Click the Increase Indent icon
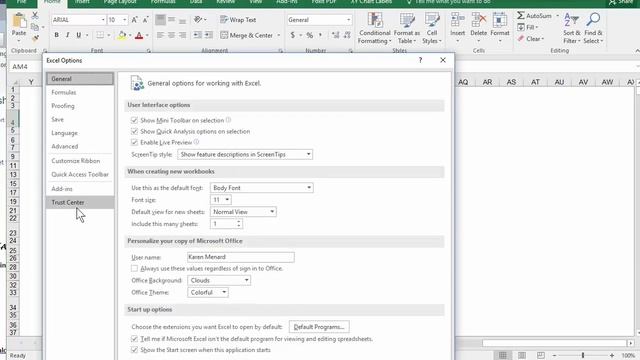640x360 pixels. (208, 35)
